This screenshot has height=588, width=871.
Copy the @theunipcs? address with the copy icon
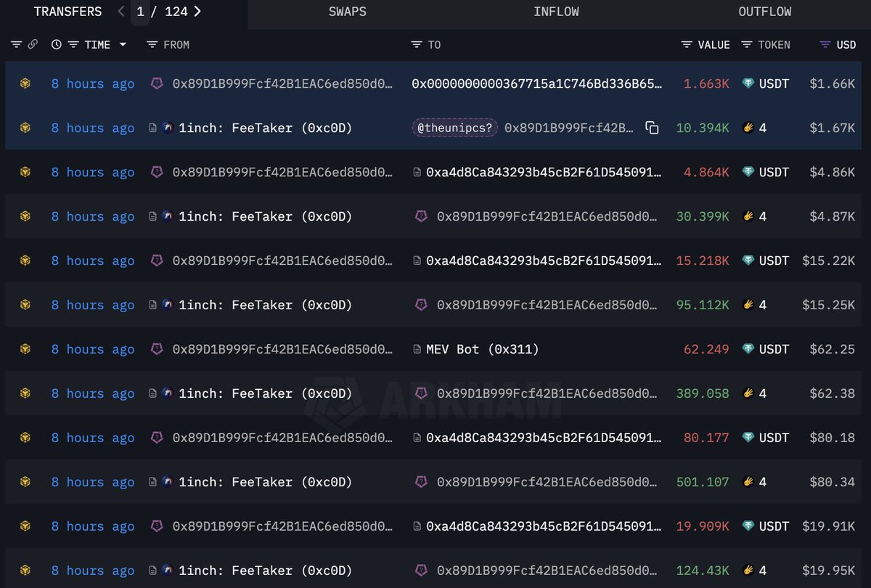pyautogui.click(x=652, y=128)
